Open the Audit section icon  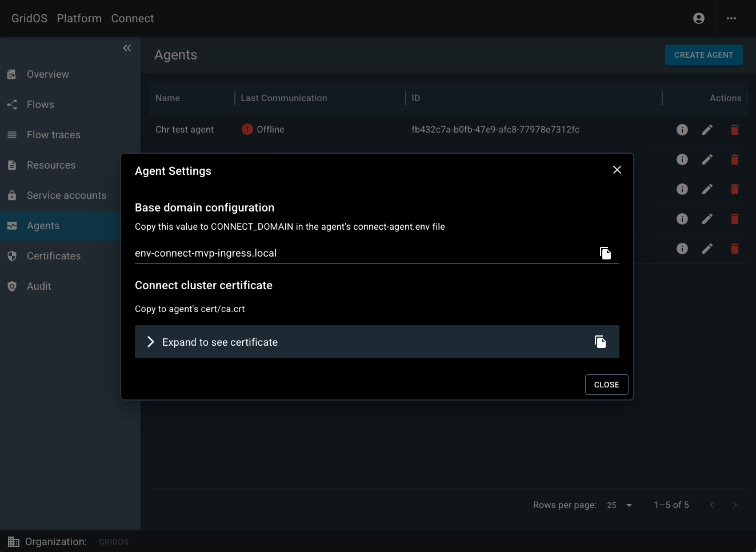(x=12, y=286)
